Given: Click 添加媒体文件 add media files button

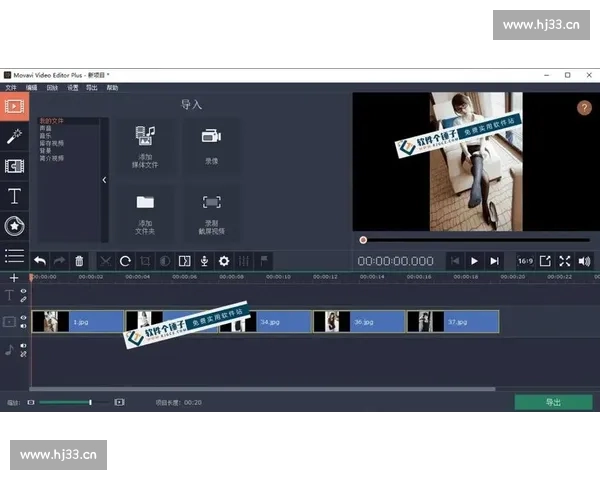Looking at the screenshot, I should pos(145,145).
